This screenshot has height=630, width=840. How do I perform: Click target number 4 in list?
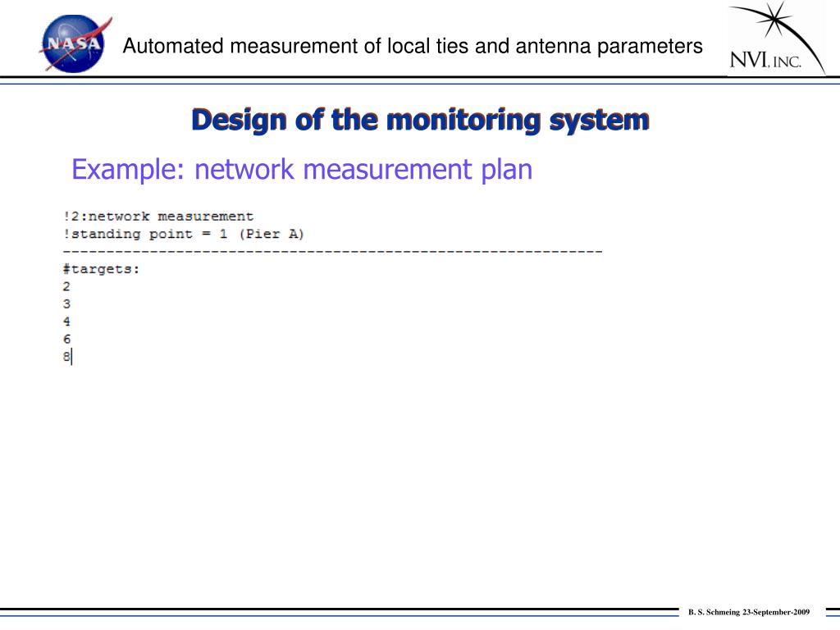coord(66,322)
